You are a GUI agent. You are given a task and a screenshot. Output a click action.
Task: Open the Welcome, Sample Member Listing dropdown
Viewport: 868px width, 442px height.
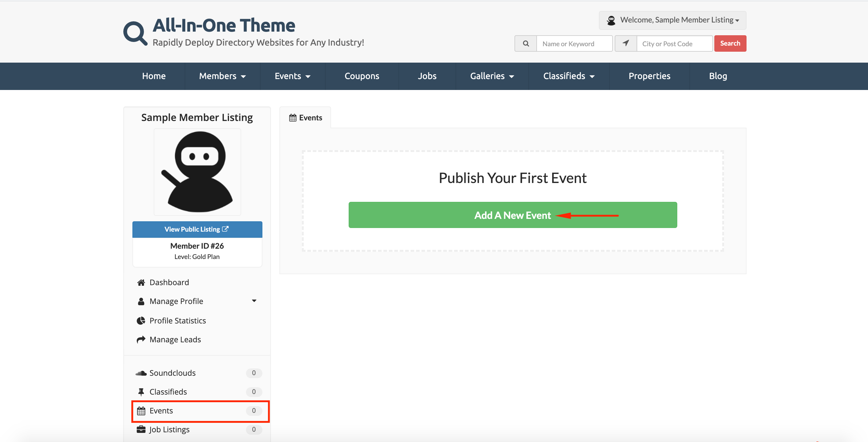click(x=672, y=20)
